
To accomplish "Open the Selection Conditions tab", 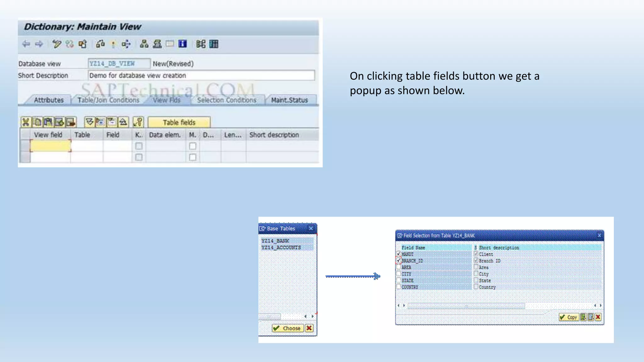I will coord(227,100).
